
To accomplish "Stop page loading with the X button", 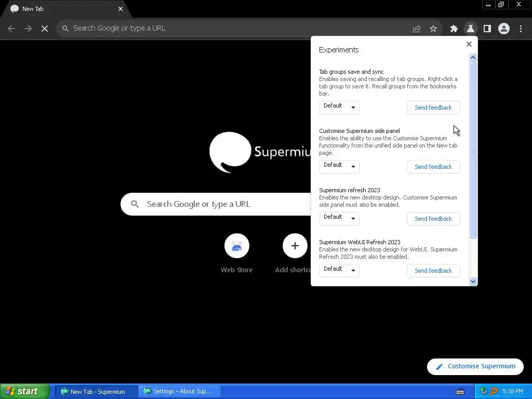I will click(45, 29).
